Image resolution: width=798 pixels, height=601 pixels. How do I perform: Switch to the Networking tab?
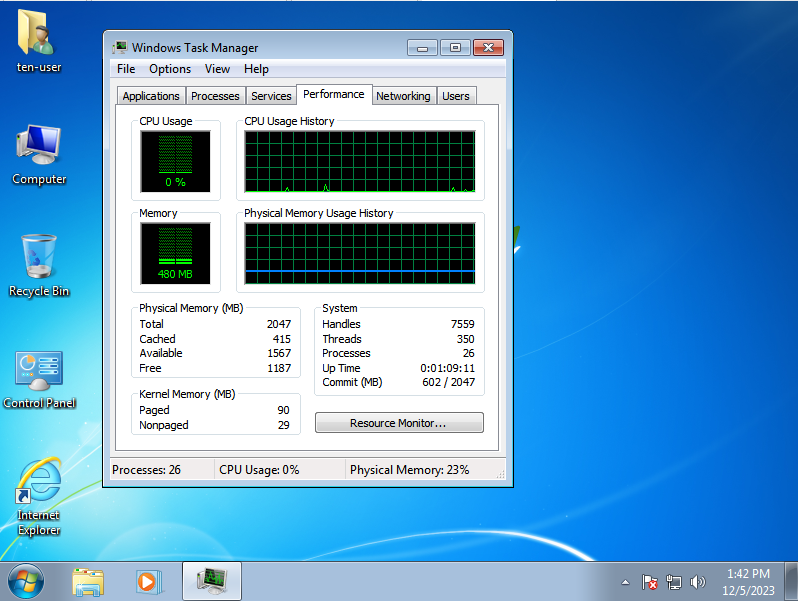click(403, 96)
